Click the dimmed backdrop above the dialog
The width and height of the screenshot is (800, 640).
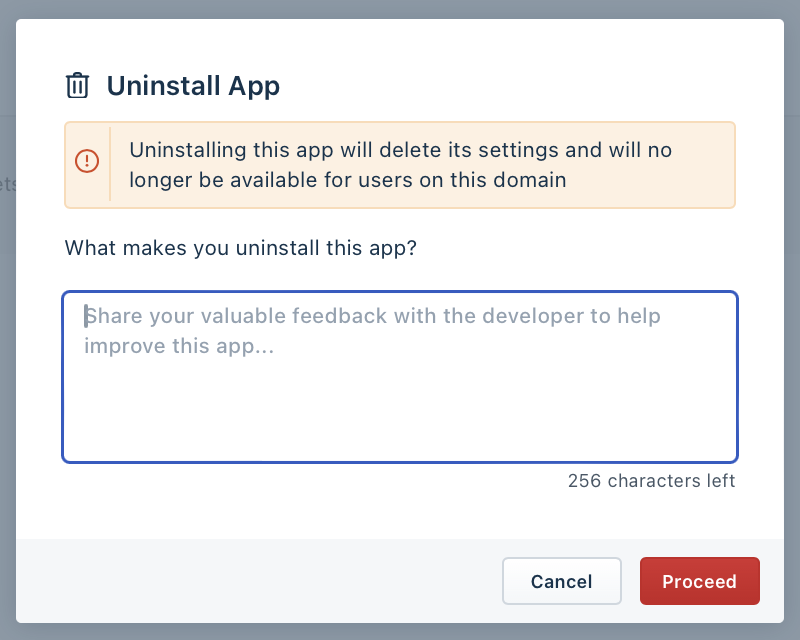[x=400, y=9]
